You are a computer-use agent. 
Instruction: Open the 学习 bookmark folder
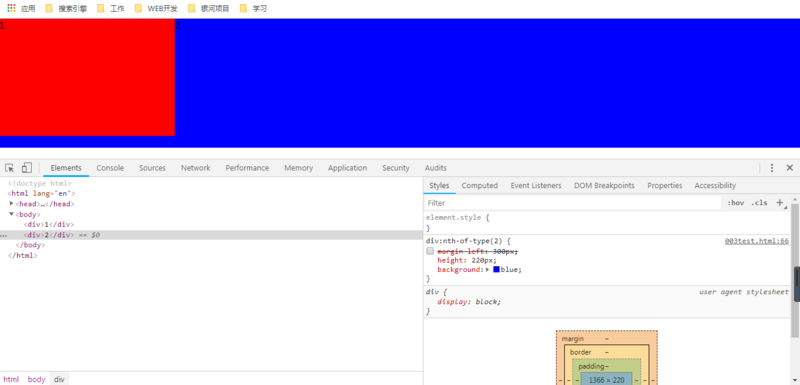(x=253, y=8)
